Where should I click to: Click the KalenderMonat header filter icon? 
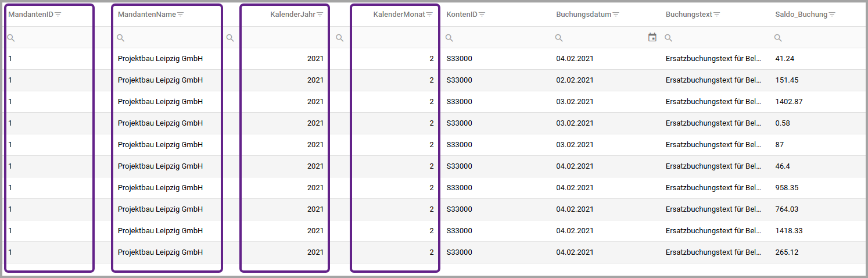tap(429, 15)
